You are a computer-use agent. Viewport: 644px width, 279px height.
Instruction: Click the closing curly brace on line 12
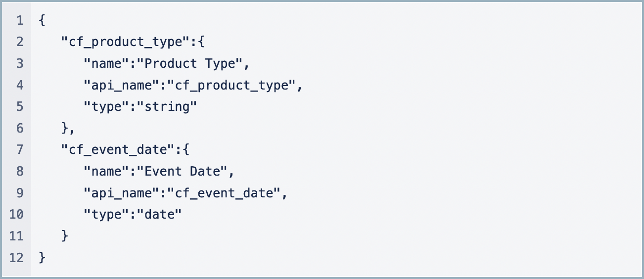[x=41, y=257]
